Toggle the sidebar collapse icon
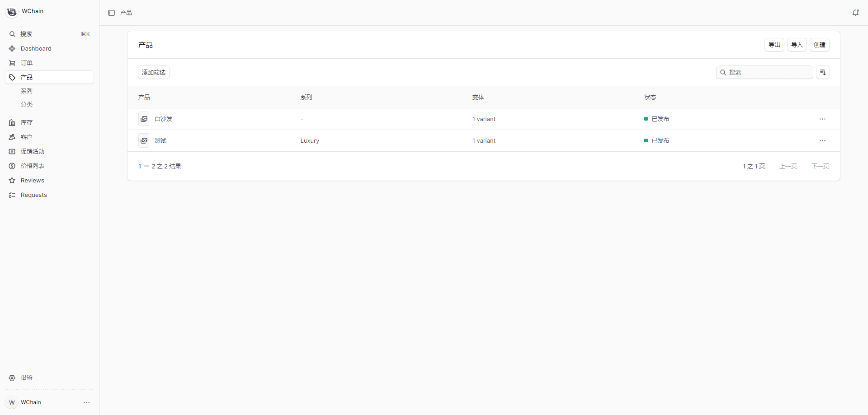868x415 pixels. point(111,13)
